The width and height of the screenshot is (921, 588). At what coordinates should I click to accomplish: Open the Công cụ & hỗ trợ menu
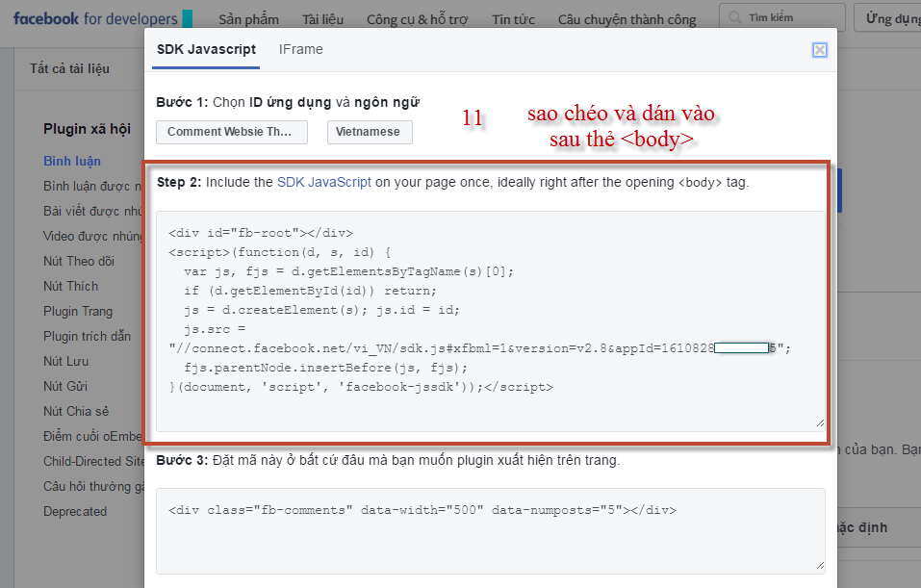[x=417, y=20]
